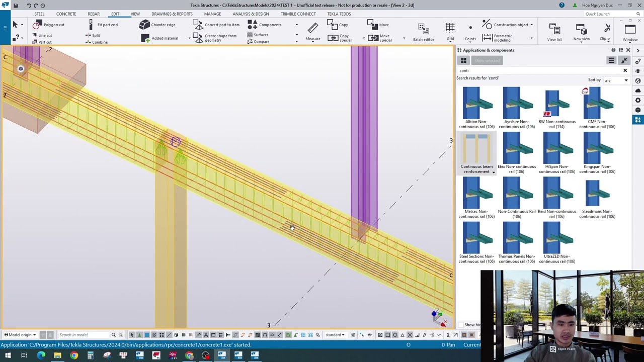Click the compact view arrows button
The width and height of the screenshot is (644, 362).
[624, 60]
